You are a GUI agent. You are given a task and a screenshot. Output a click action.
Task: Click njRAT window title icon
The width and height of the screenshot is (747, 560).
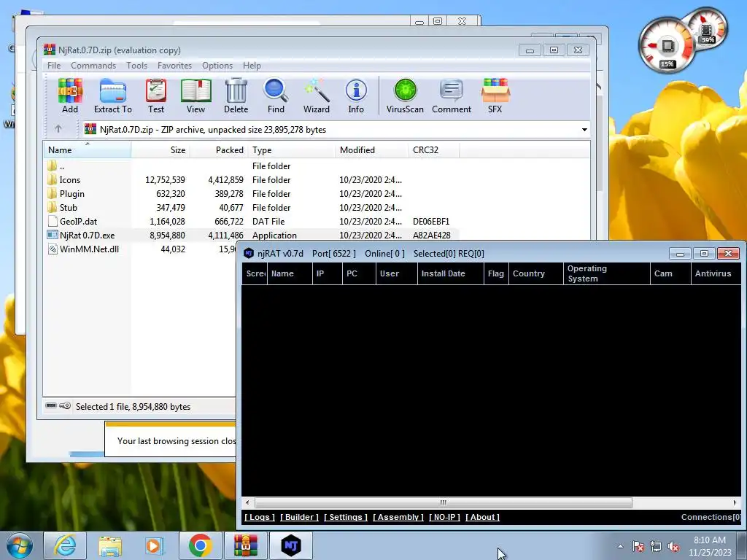pyautogui.click(x=249, y=253)
